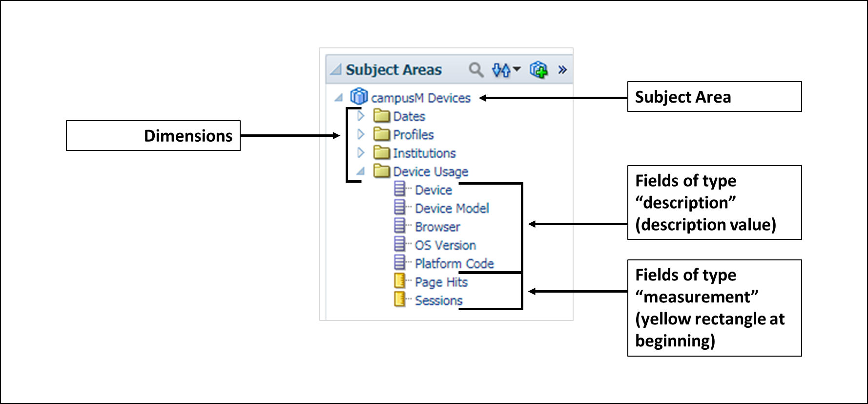Click the search magnifier icon in Subject Areas
The image size is (868, 404).
pos(476,70)
